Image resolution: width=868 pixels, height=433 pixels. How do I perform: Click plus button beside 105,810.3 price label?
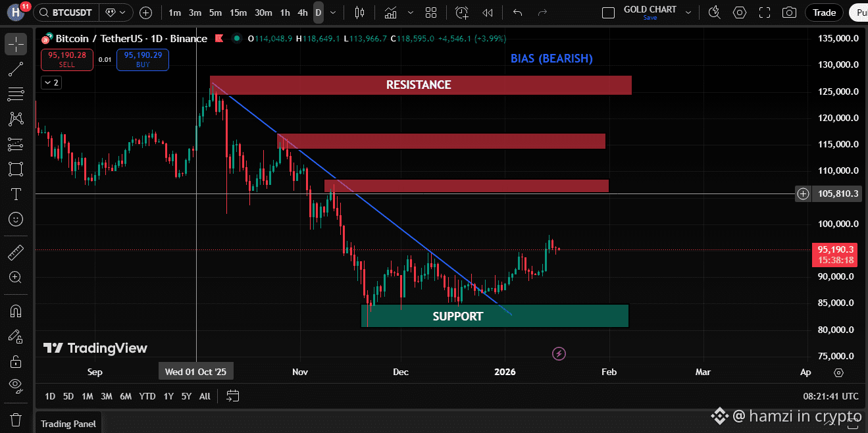[803, 193]
